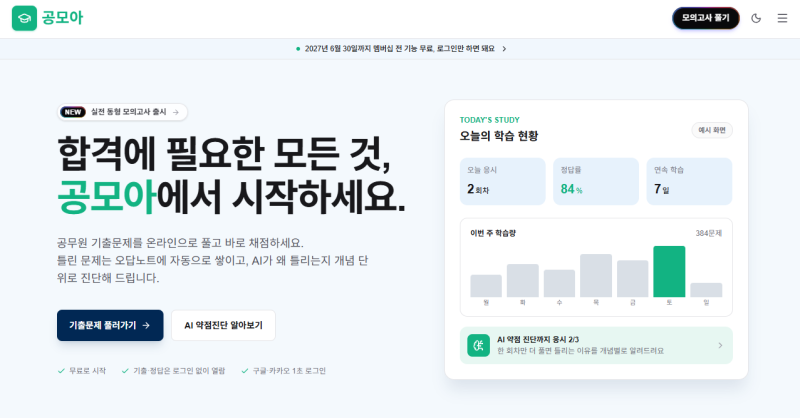Open the hamburger menu

pyautogui.click(x=782, y=18)
